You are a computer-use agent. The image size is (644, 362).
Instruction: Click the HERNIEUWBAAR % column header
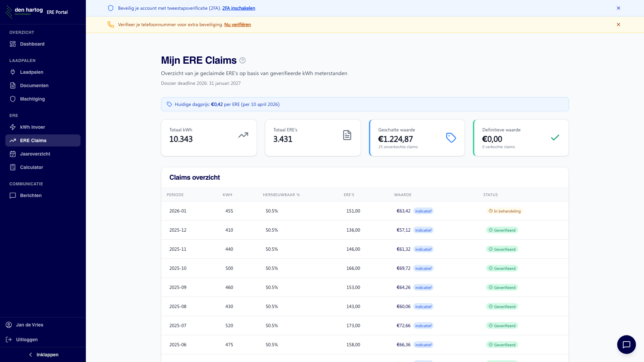[x=281, y=195]
